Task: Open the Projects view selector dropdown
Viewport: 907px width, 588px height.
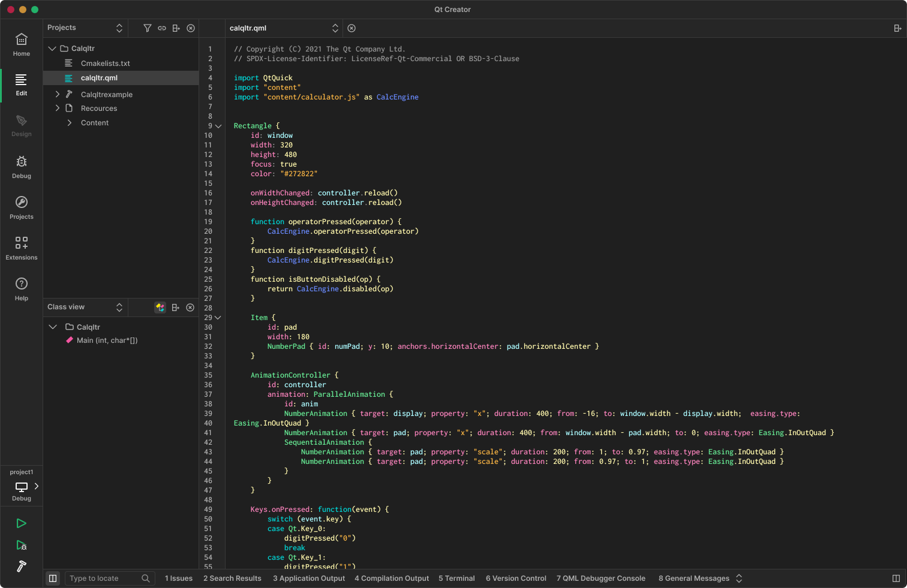Action: (x=119, y=28)
